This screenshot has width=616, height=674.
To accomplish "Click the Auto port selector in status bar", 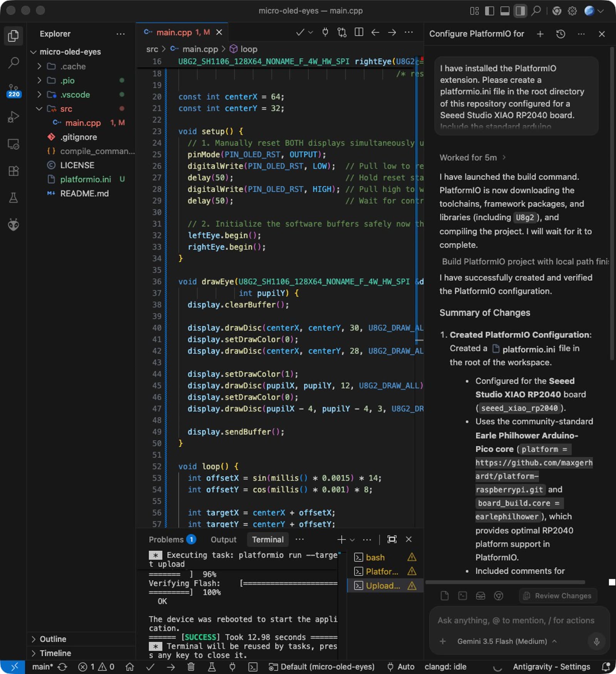I will tap(401, 667).
